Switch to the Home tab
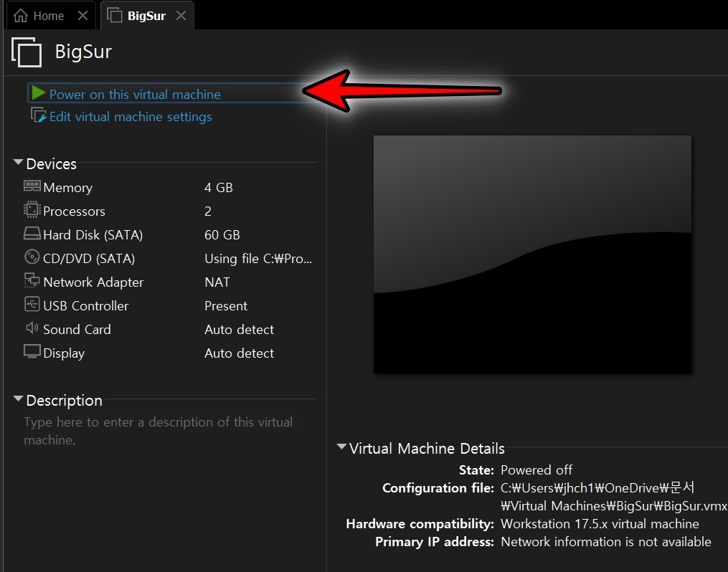728x572 pixels. click(49, 16)
